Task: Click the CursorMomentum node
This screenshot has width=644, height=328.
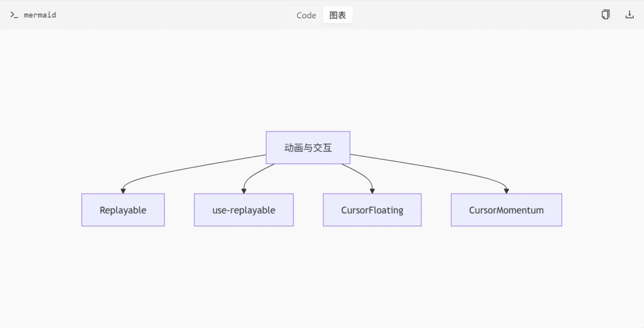Action: click(x=506, y=210)
